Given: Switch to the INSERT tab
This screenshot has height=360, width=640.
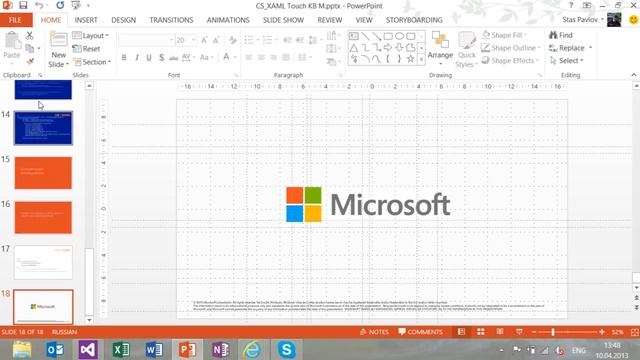Looking at the screenshot, I should [86, 20].
